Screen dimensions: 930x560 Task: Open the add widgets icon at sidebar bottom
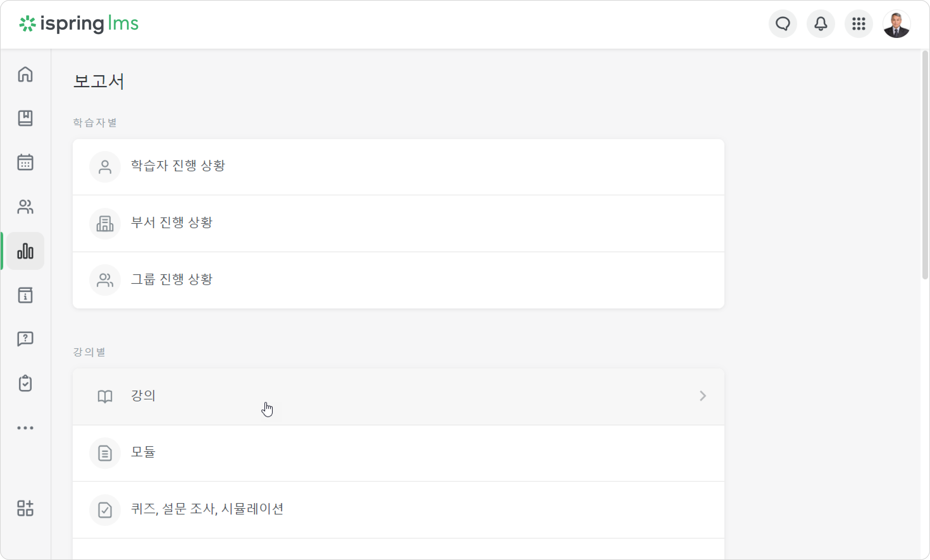coord(25,508)
